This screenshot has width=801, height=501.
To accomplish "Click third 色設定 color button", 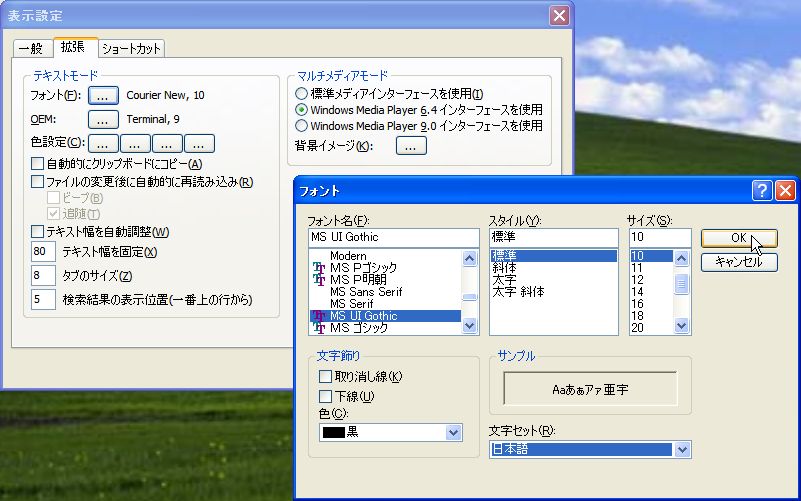I will (x=167, y=144).
